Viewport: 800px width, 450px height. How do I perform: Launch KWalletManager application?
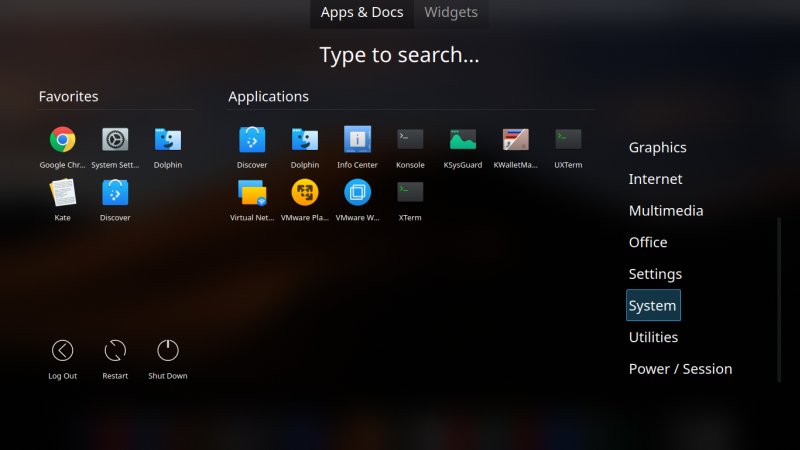point(516,140)
